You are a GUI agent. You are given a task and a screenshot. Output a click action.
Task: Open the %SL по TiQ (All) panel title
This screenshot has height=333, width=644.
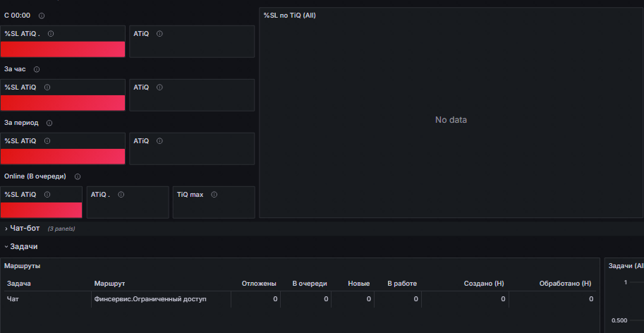(290, 16)
